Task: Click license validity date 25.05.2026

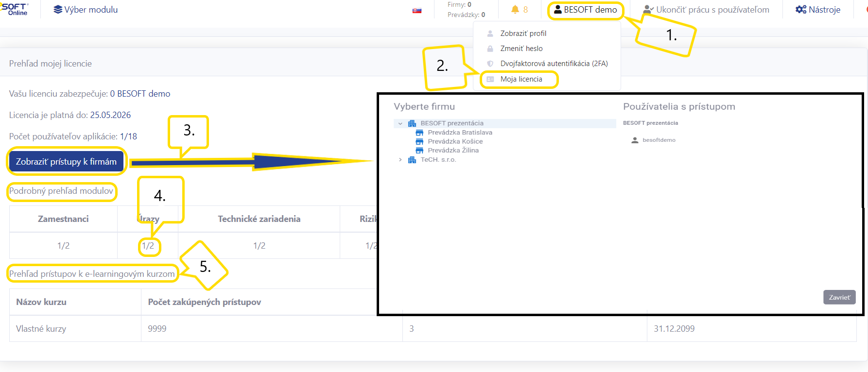Action: coord(110,115)
